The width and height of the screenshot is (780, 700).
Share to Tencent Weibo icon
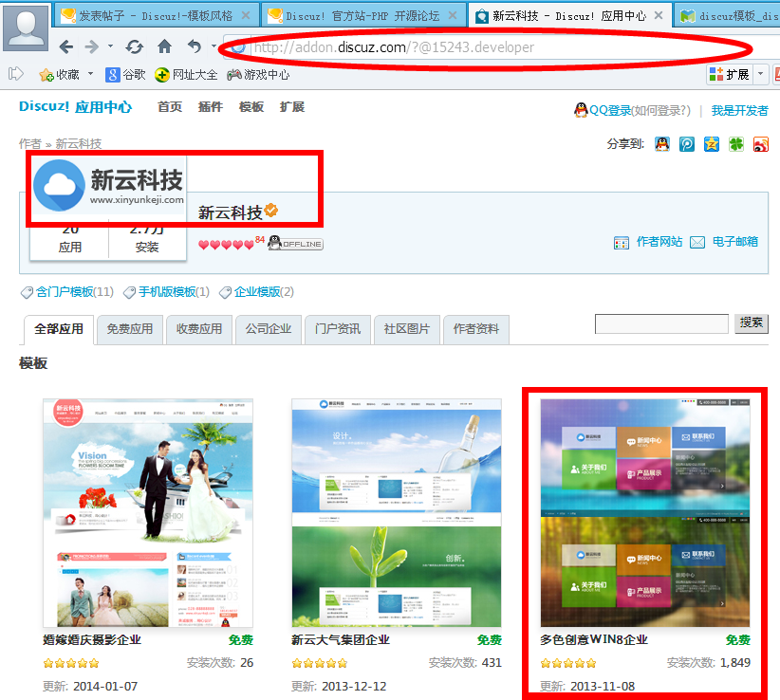(x=687, y=144)
